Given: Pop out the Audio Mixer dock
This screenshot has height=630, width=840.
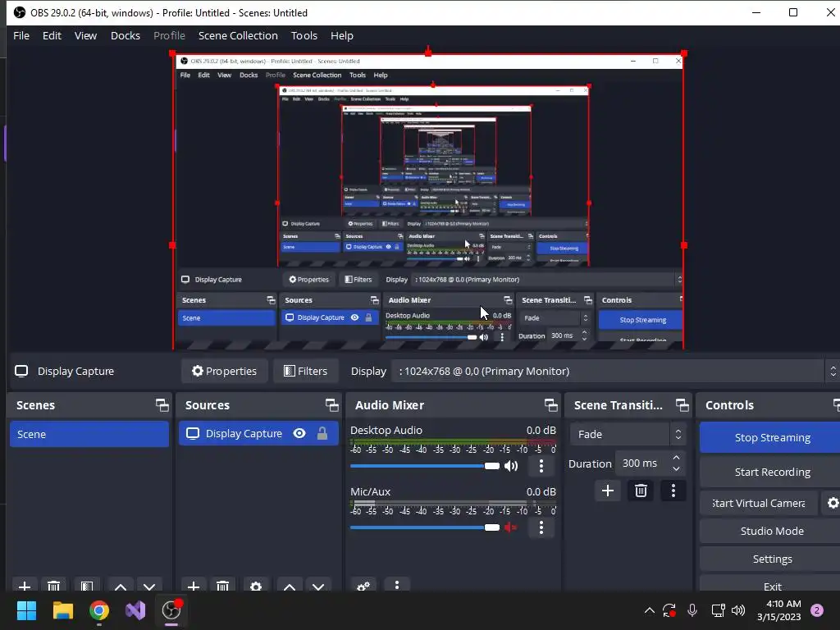Looking at the screenshot, I should pos(550,405).
